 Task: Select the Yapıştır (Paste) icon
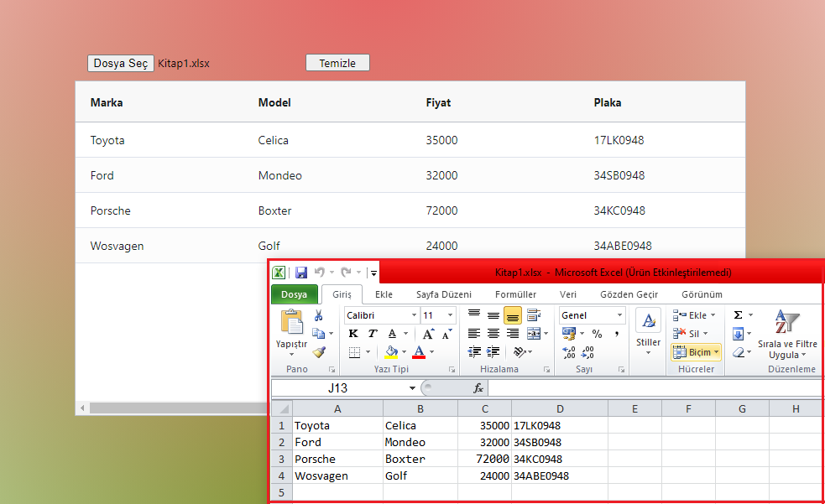[292, 323]
